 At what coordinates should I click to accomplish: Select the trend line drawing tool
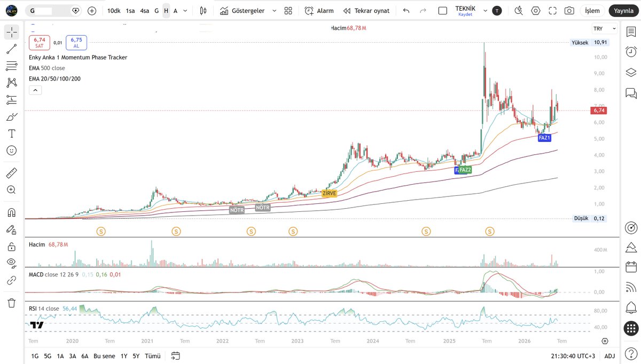[x=12, y=49]
